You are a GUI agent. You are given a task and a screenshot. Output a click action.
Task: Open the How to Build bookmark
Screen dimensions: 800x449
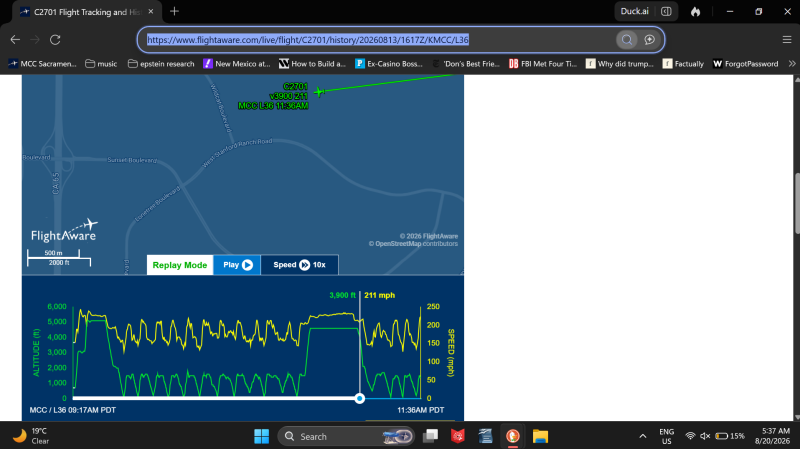pos(312,64)
